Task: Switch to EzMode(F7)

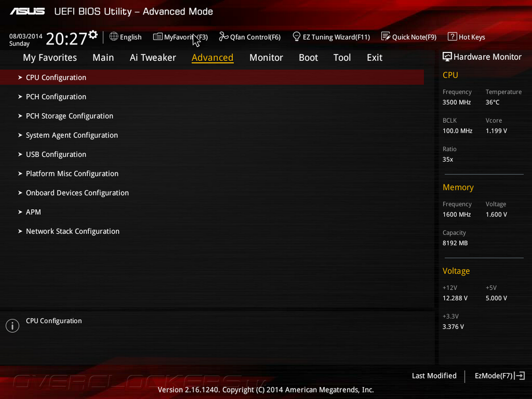Action: click(x=493, y=376)
